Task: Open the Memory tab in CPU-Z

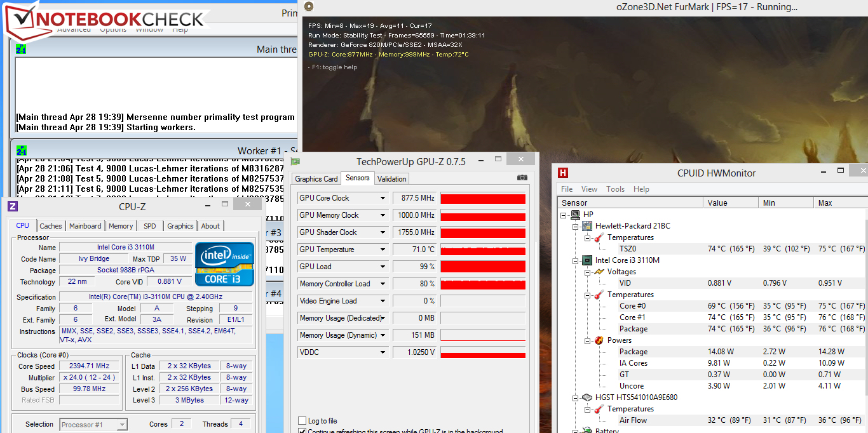Action: (121, 226)
